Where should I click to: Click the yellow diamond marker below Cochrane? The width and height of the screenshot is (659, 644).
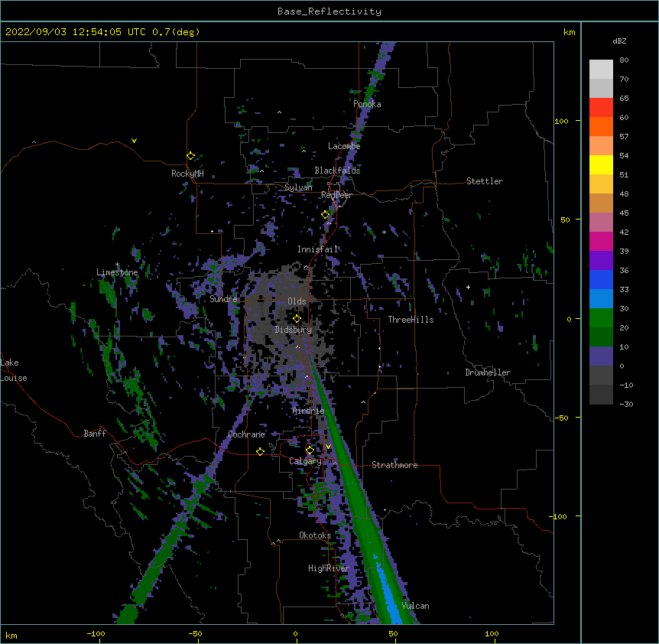click(260, 451)
